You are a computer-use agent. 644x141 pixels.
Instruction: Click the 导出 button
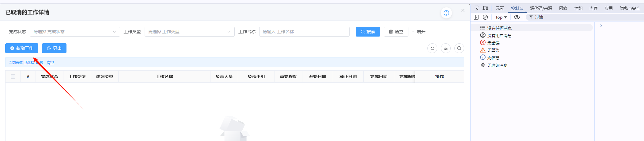[54, 48]
